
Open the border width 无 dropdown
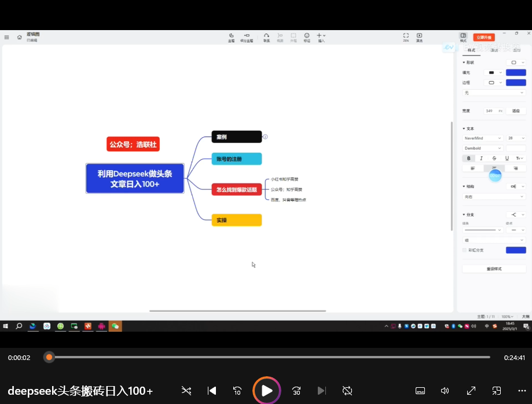pos(494,93)
